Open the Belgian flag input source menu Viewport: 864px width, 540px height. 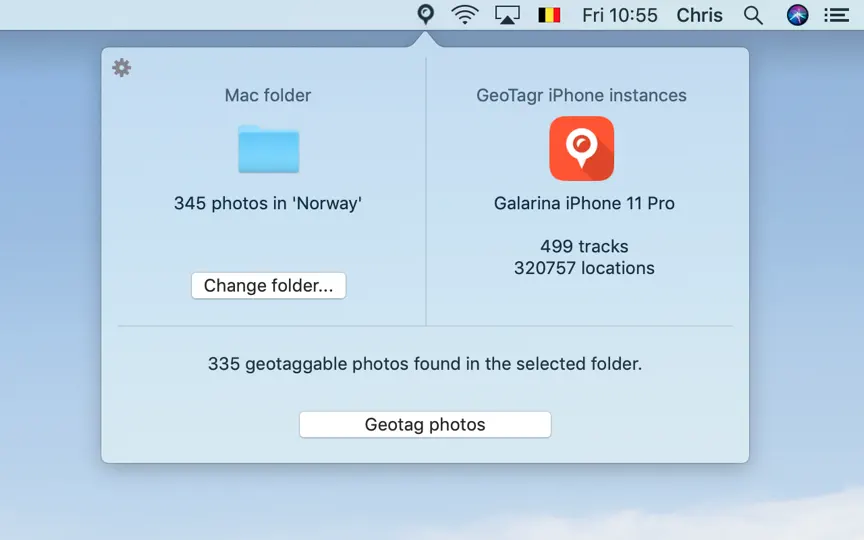[549, 15]
